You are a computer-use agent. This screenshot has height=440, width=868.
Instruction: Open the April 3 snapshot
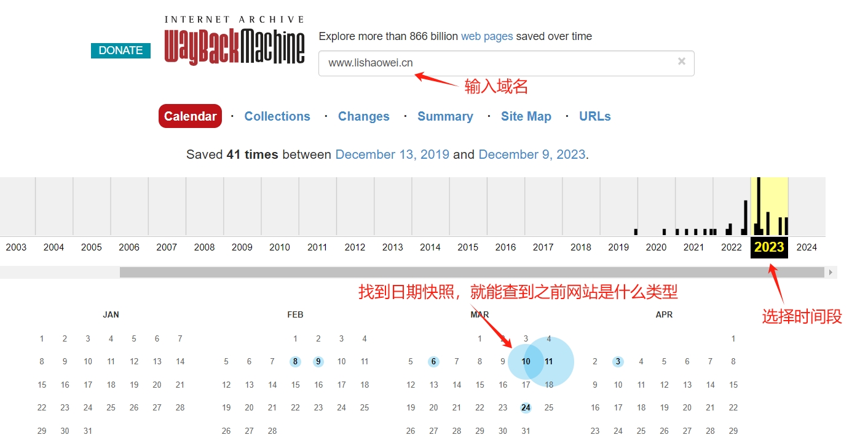click(618, 361)
